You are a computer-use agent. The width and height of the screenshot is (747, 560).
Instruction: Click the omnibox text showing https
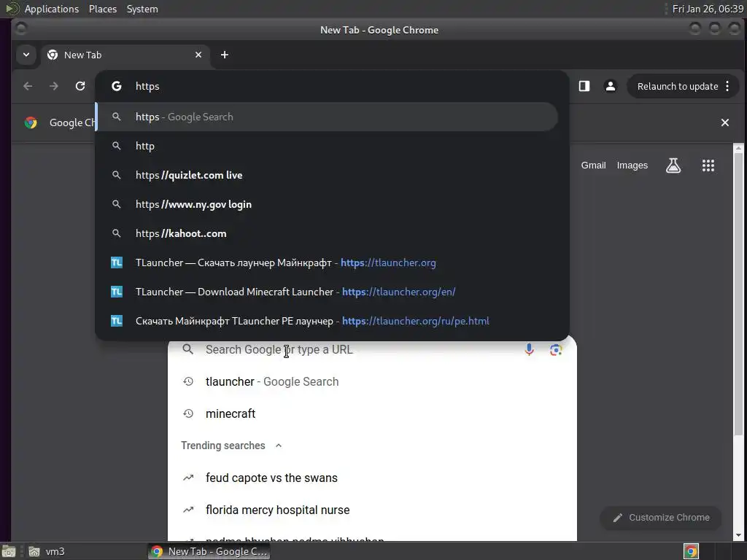(x=147, y=86)
